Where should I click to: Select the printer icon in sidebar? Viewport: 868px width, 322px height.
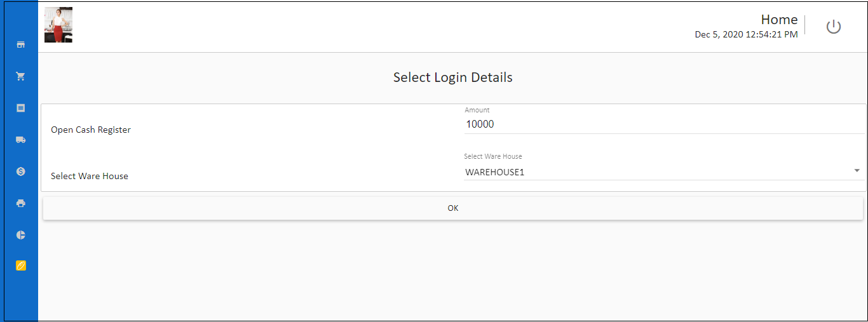click(x=20, y=203)
